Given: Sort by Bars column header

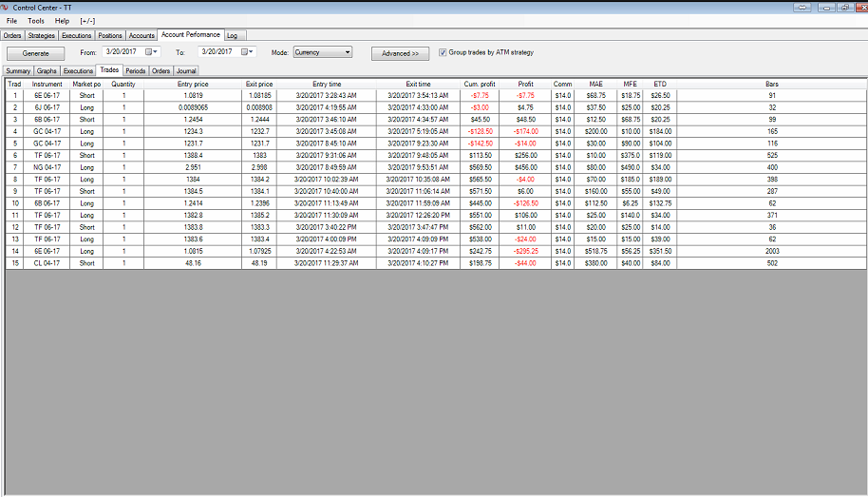Looking at the screenshot, I should 772,85.
